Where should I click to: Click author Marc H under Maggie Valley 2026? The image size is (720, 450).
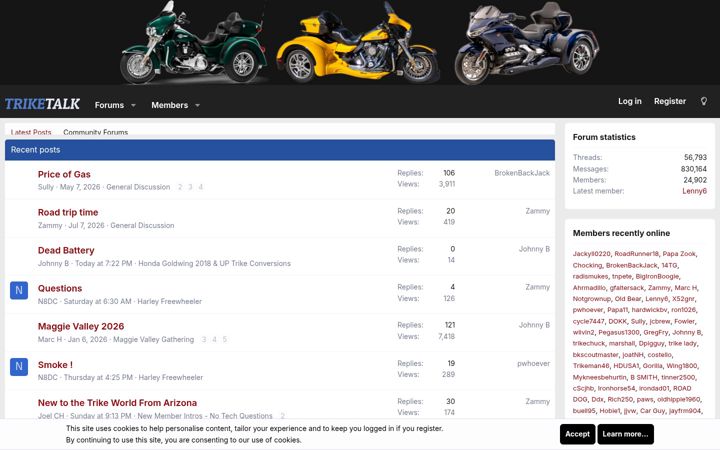coord(50,339)
